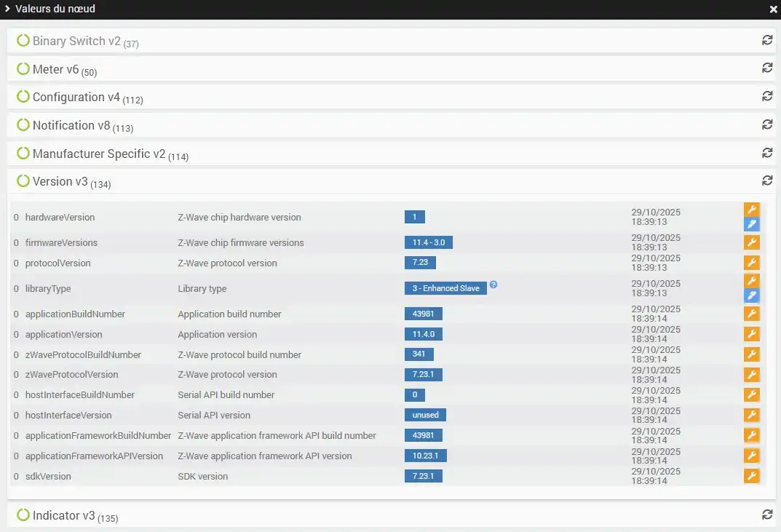
Task: Close the Valeurs du nœud dialog
Action: click(x=773, y=9)
